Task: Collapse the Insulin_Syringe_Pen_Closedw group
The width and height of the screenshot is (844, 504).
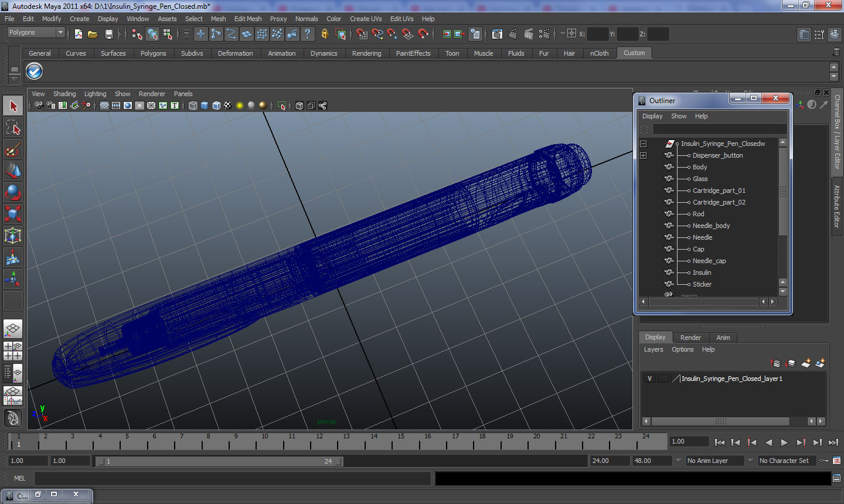Action: (x=644, y=144)
